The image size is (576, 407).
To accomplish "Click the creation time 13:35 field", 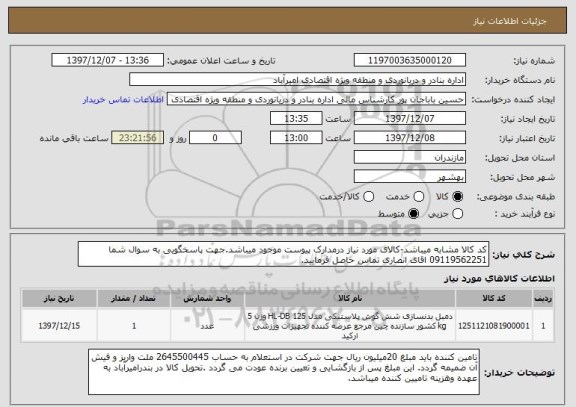I will pos(296,119).
